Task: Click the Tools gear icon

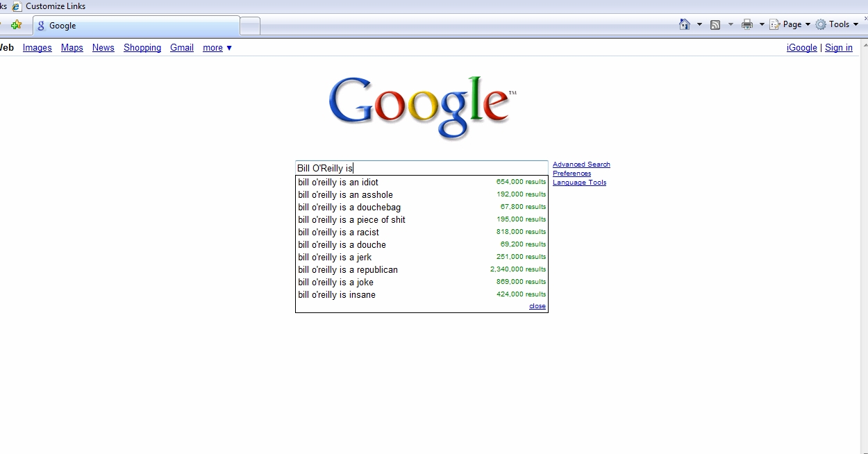Action: [x=821, y=24]
